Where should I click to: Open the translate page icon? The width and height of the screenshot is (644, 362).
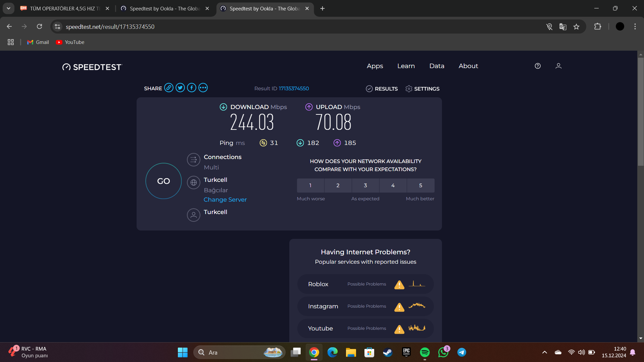pos(563,27)
